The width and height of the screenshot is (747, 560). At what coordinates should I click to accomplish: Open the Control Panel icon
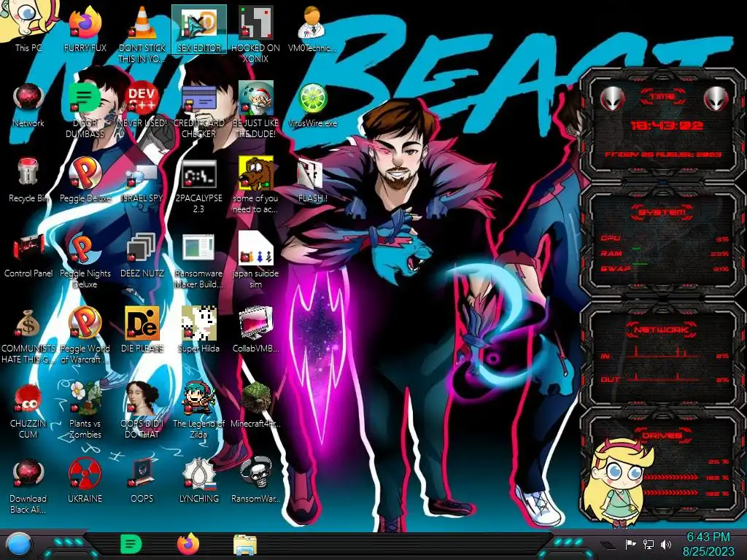pyautogui.click(x=28, y=254)
